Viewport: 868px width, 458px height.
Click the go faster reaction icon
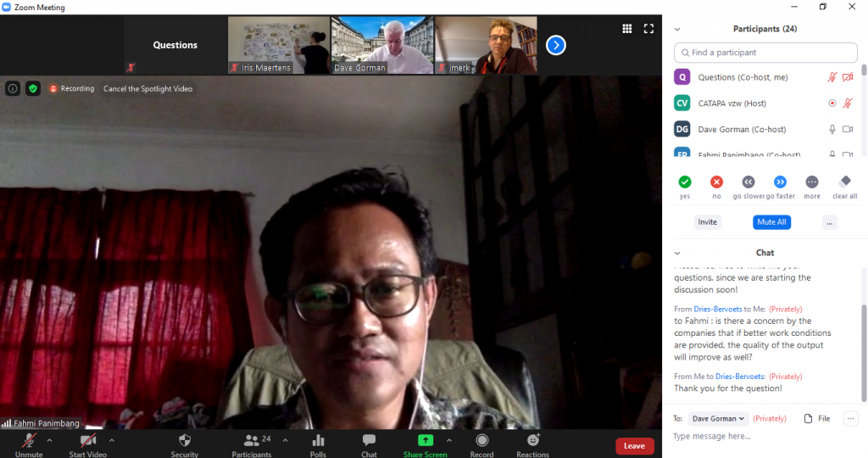point(780,182)
